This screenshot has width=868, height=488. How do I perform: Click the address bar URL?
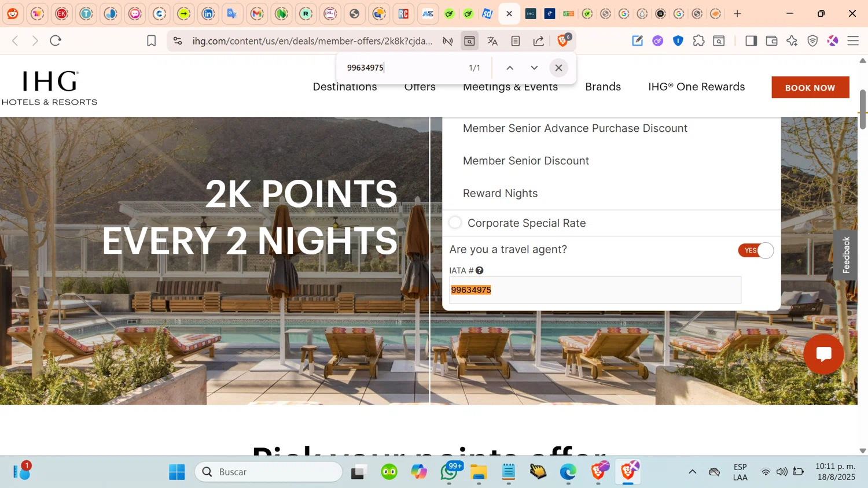click(x=312, y=40)
